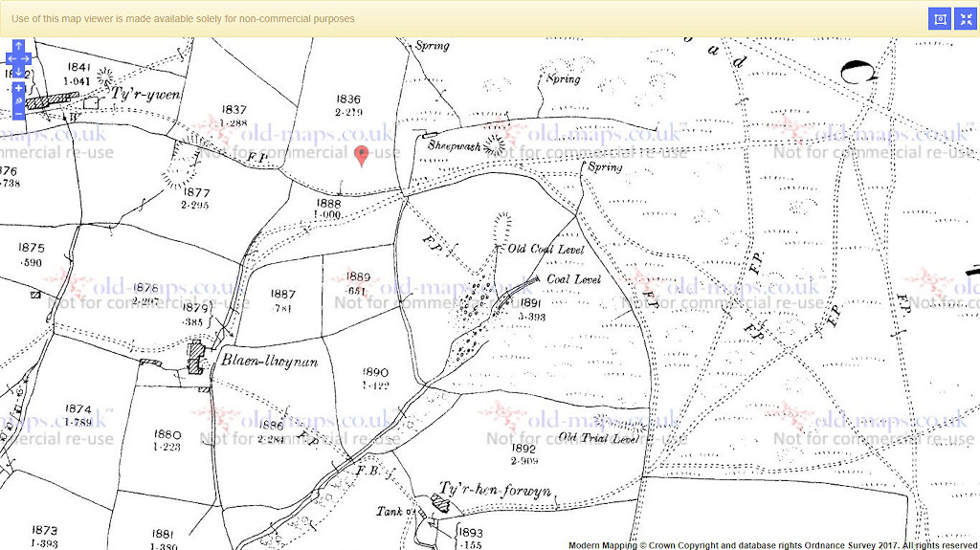The image size is (980, 550).
Task: Click parcel number 1890
Action: pyautogui.click(x=375, y=372)
